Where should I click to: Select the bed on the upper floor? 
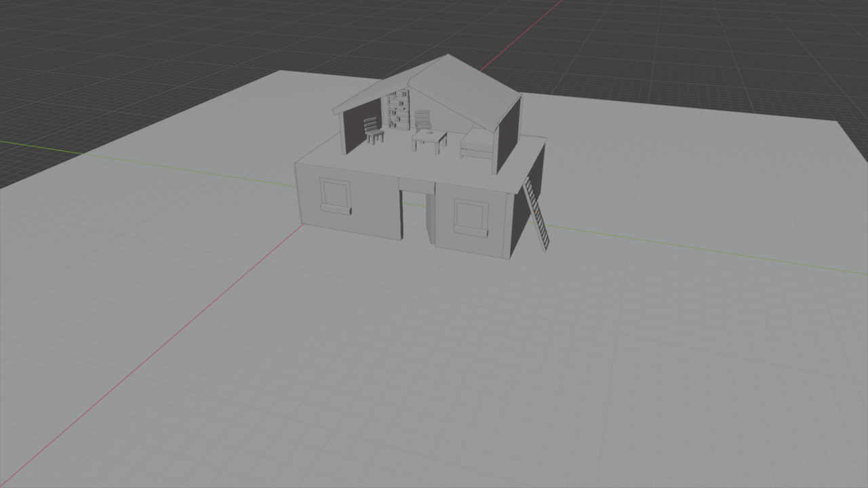[x=477, y=144]
